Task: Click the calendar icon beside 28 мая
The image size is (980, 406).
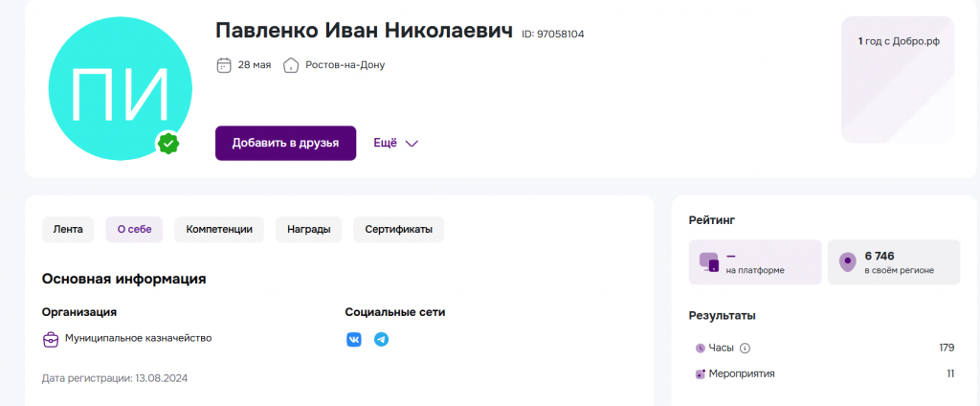Action: (224, 65)
